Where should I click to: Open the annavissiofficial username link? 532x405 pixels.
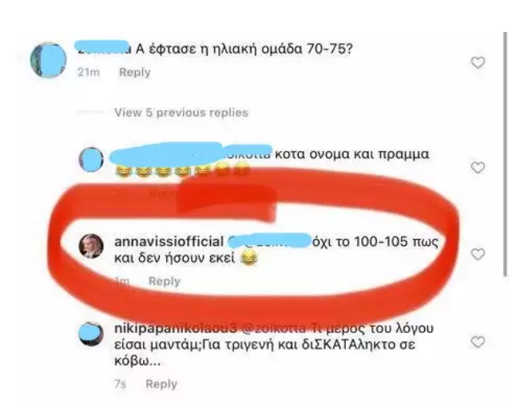(x=169, y=241)
